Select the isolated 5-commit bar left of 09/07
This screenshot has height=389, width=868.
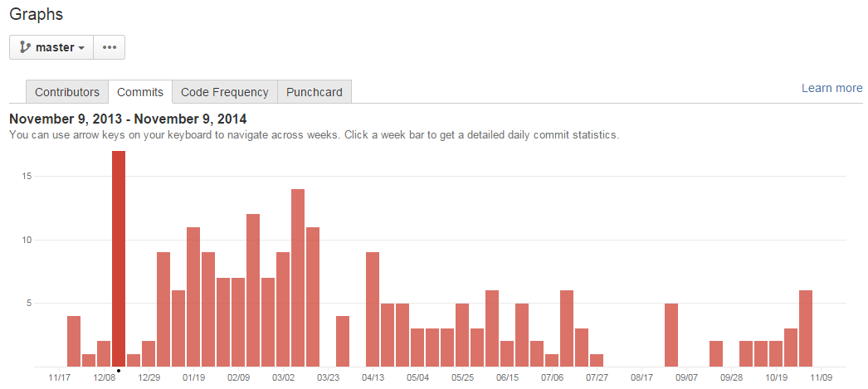pyautogui.click(x=671, y=334)
